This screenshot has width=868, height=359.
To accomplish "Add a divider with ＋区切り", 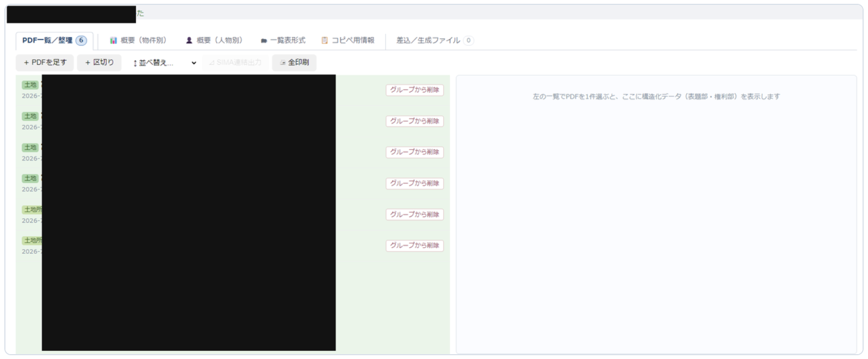I will pyautogui.click(x=100, y=63).
